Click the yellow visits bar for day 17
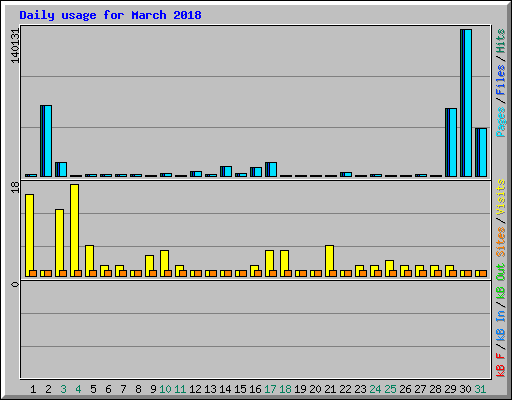Viewport: 512px width, 400px height. (269, 263)
